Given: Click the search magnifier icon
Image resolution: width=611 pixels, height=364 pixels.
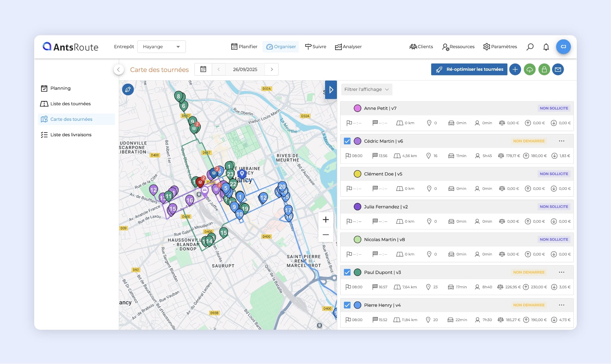Looking at the screenshot, I should coord(530,47).
